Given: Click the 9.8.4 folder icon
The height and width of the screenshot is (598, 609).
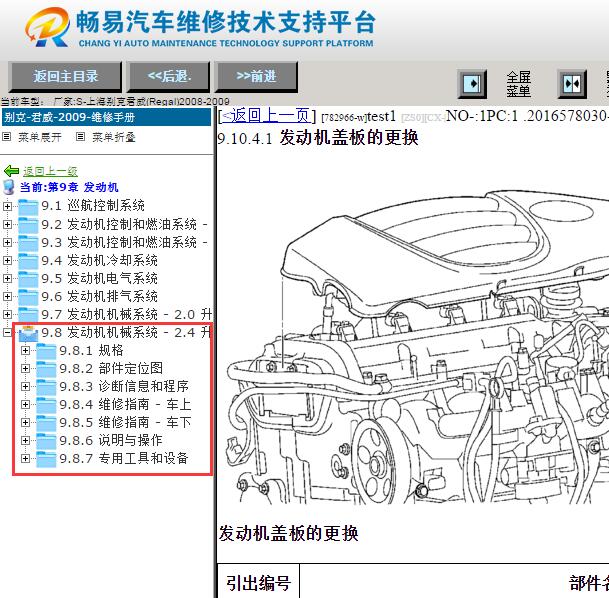Looking at the screenshot, I should (46, 405).
